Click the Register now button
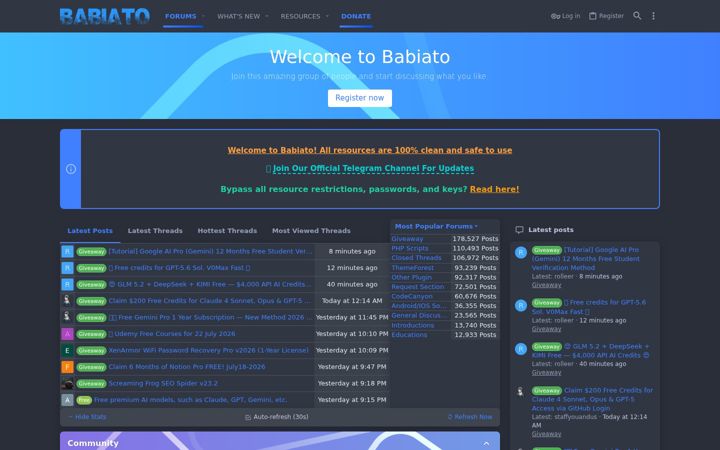This screenshot has width=720, height=450. [x=360, y=98]
